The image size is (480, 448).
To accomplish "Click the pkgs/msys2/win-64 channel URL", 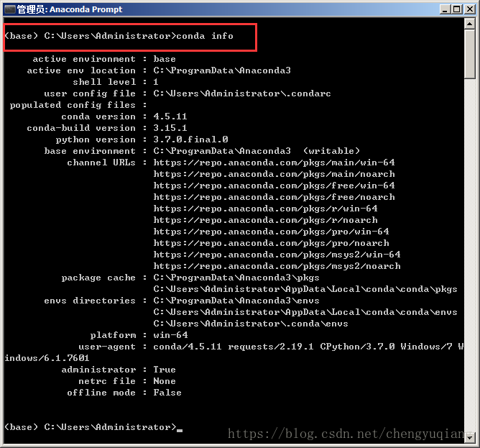I will (x=277, y=255).
